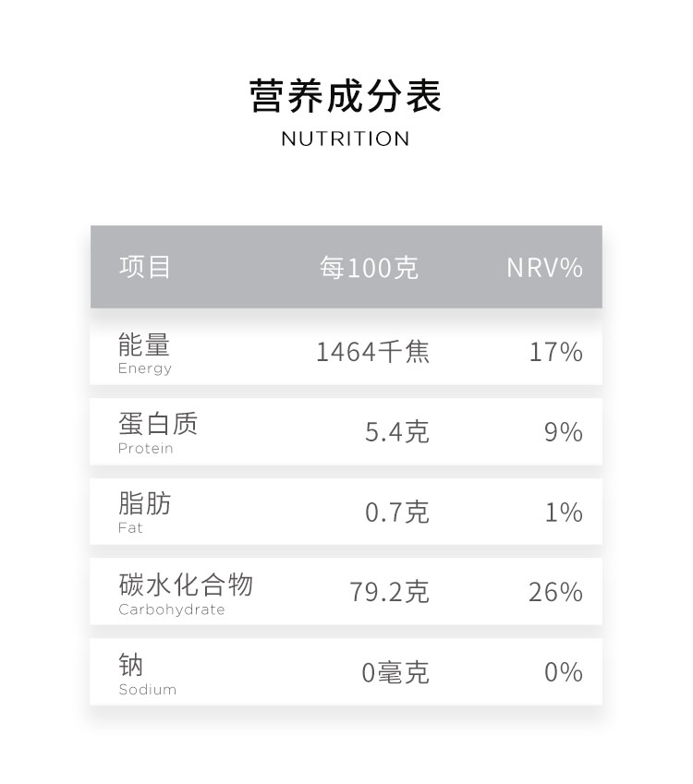The image size is (693, 784).
Task: Click the 26% carbohydrate NRV value
Action: (555, 592)
